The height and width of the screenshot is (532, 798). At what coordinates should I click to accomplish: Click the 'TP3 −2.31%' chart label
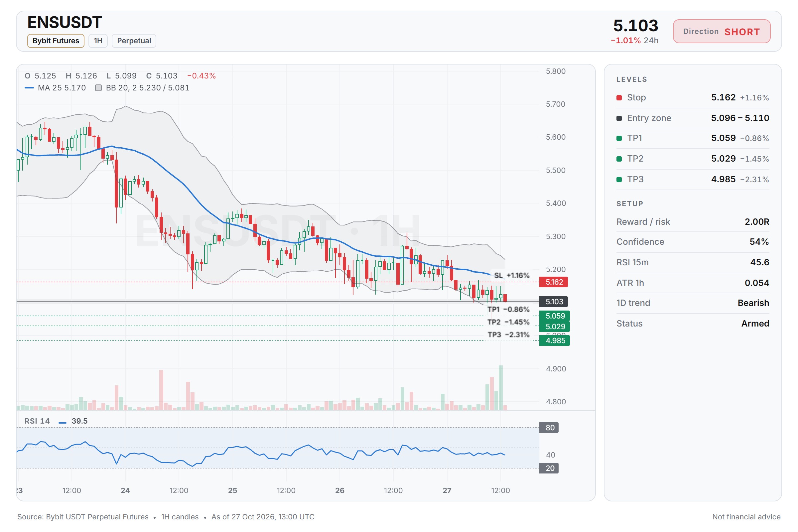pyautogui.click(x=508, y=334)
